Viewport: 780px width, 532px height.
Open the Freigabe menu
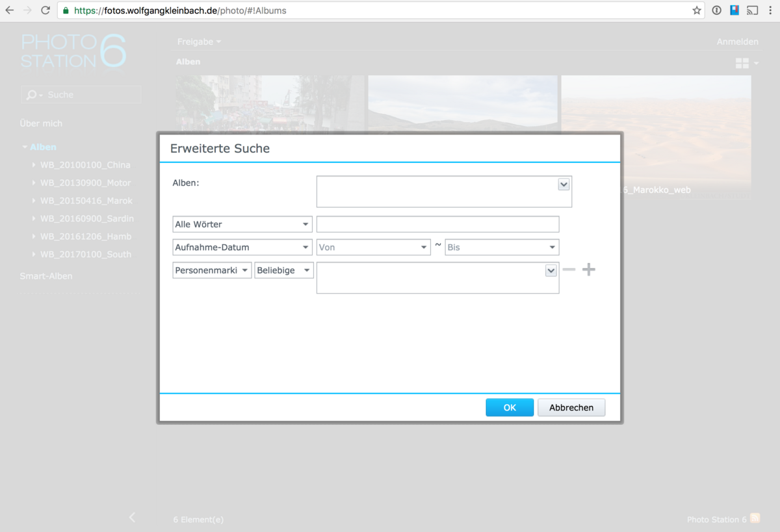[199, 42]
